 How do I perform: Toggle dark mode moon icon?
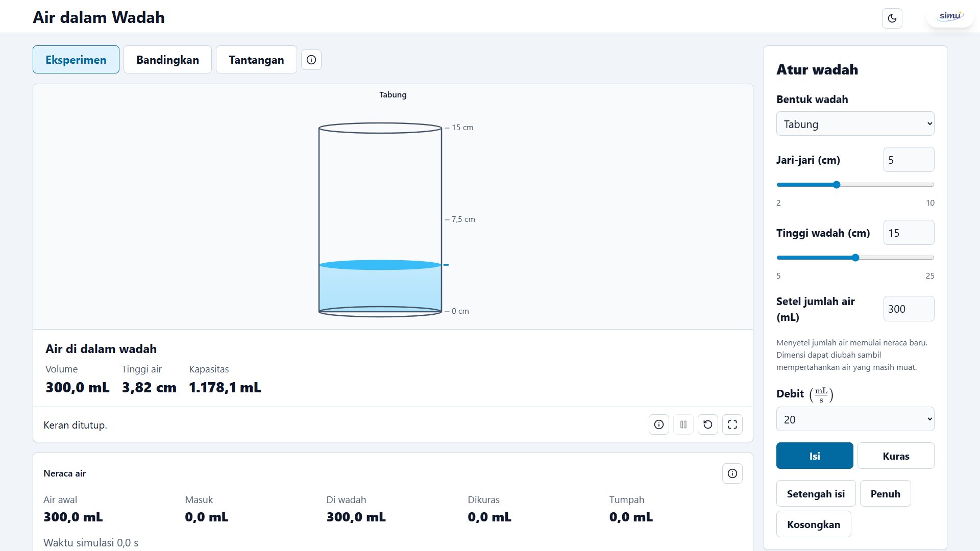click(x=892, y=18)
